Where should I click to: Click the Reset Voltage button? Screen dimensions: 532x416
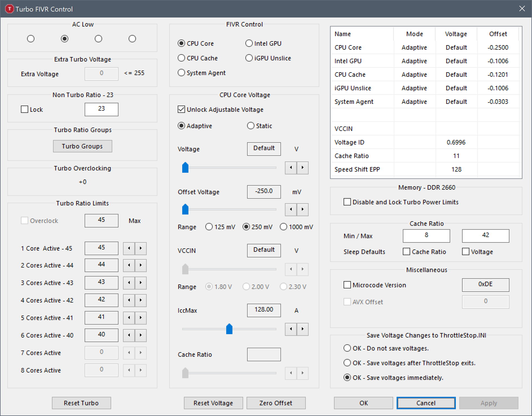tap(213, 403)
